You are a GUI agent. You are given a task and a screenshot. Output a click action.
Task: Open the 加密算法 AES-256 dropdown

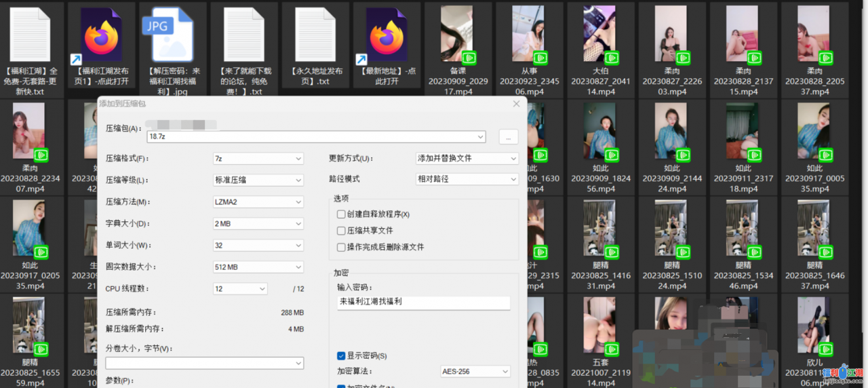point(475,372)
